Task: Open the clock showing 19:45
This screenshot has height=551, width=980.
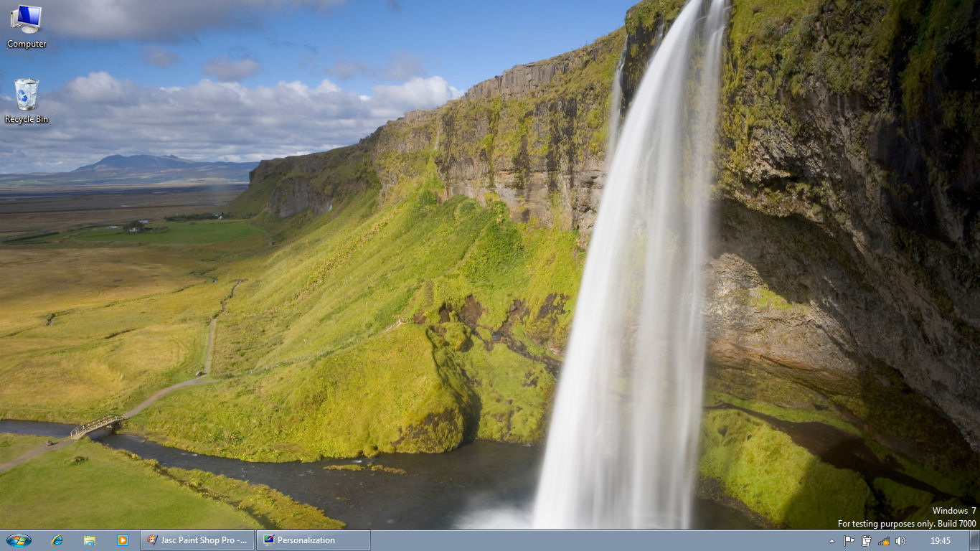Action: coord(940,541)
